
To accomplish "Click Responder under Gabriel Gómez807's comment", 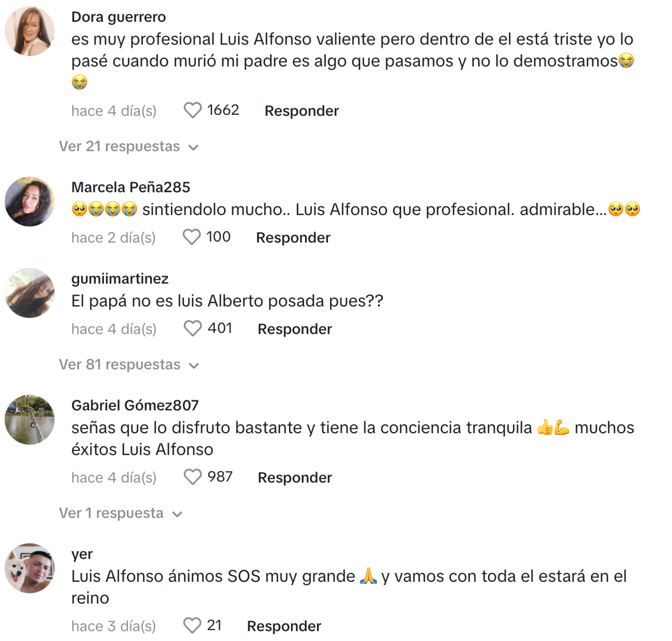I will coord(295,478).
